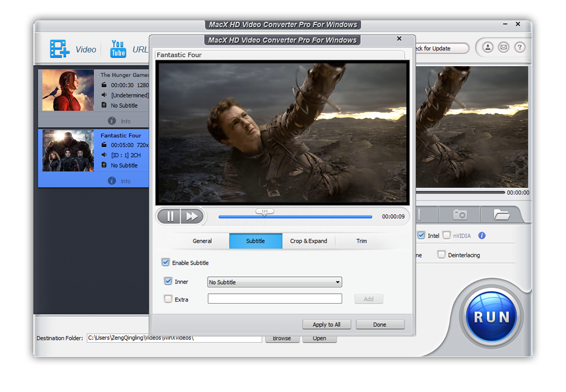Pause the dialog preview playback
The width and height of the screenshot is (566, 392).
coord(170,217)
